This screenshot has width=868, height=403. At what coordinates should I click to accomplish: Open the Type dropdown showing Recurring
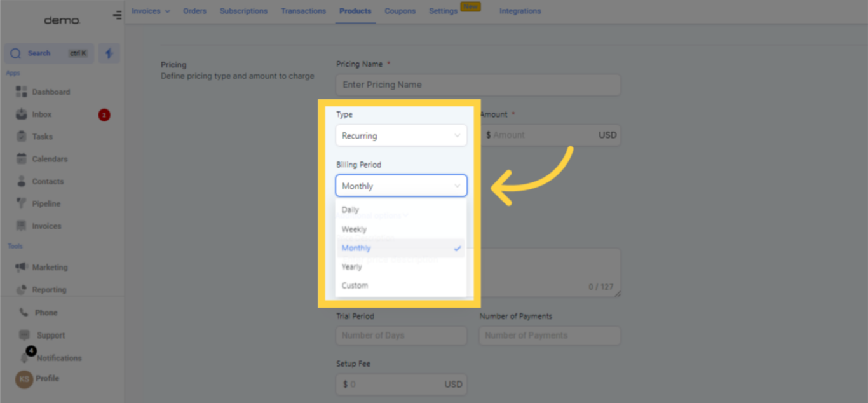[401, 135]
